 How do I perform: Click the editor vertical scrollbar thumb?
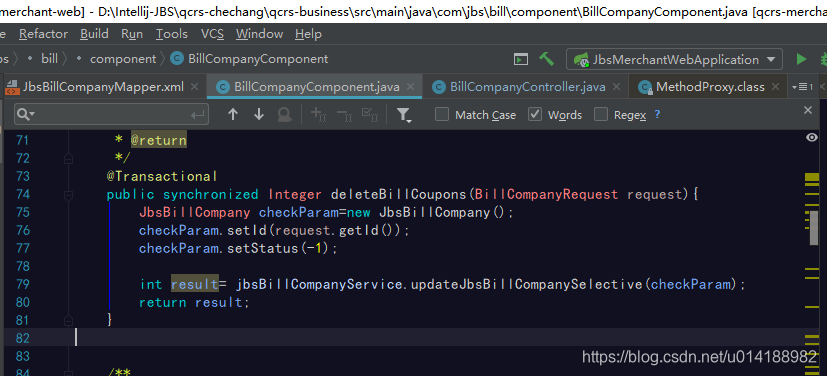tap(814, 228)
